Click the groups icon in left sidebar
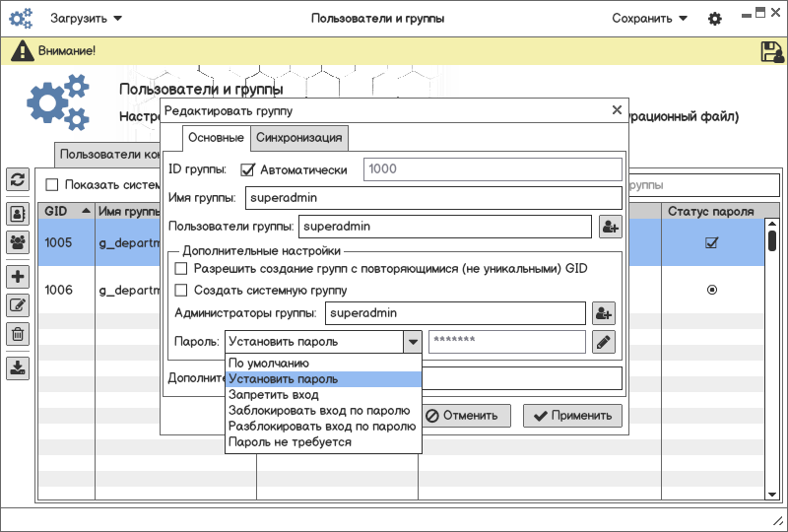 point(18,241)
